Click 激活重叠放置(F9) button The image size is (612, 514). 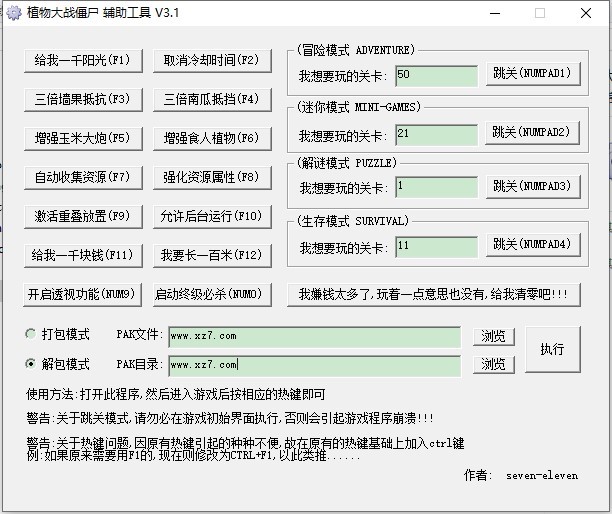(x=83, y=217)
